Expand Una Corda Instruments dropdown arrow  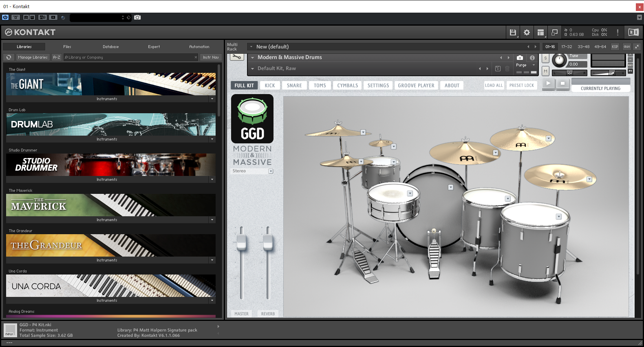(x=212, y=301)
